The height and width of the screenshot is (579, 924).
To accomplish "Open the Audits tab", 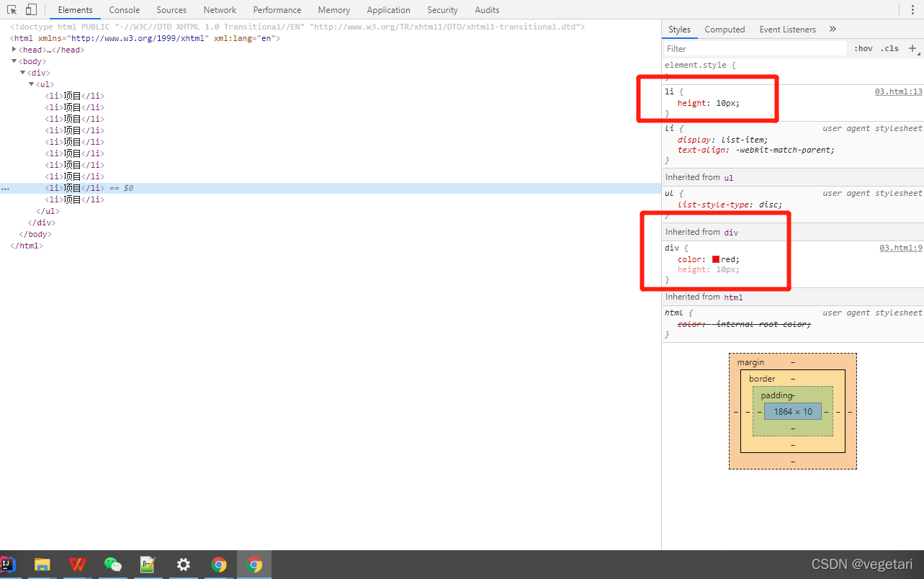I will point(487,10).
